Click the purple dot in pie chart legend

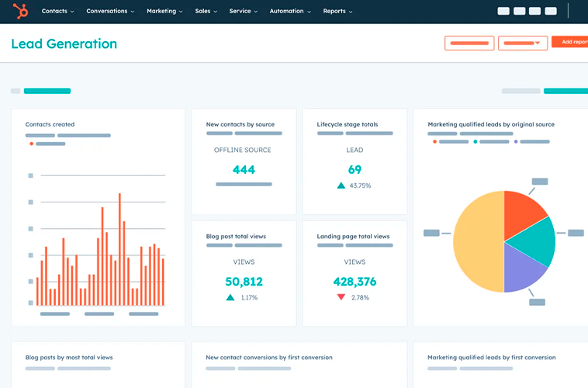point(515,142)
